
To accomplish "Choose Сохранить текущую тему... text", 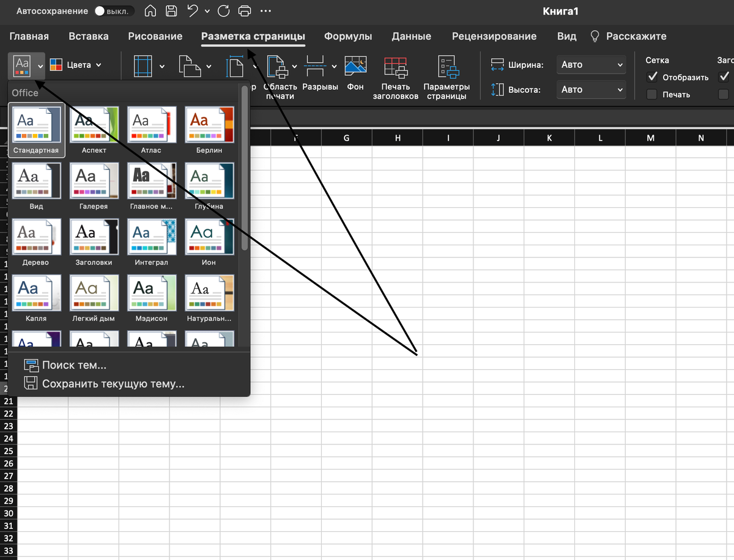I will 113,384.
